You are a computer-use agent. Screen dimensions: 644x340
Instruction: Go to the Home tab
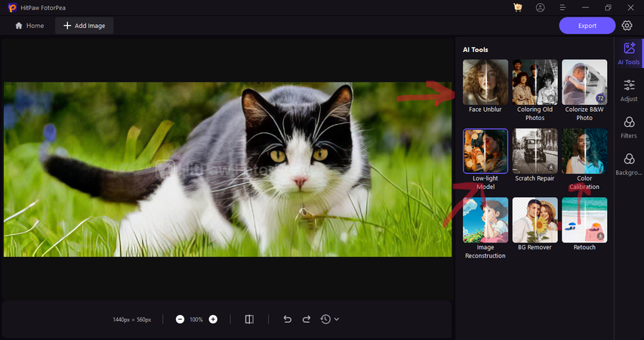(29, 26)
